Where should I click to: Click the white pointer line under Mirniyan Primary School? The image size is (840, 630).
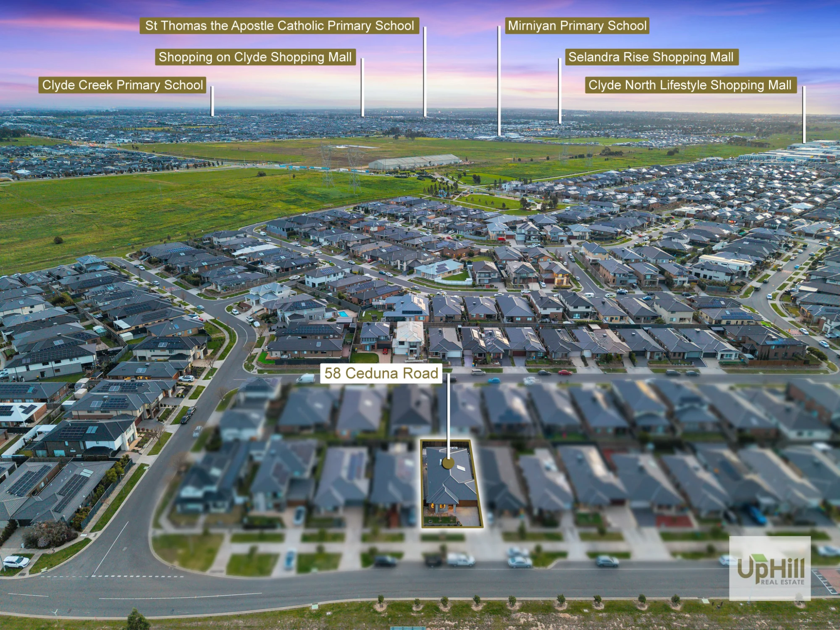pos(499,81)
